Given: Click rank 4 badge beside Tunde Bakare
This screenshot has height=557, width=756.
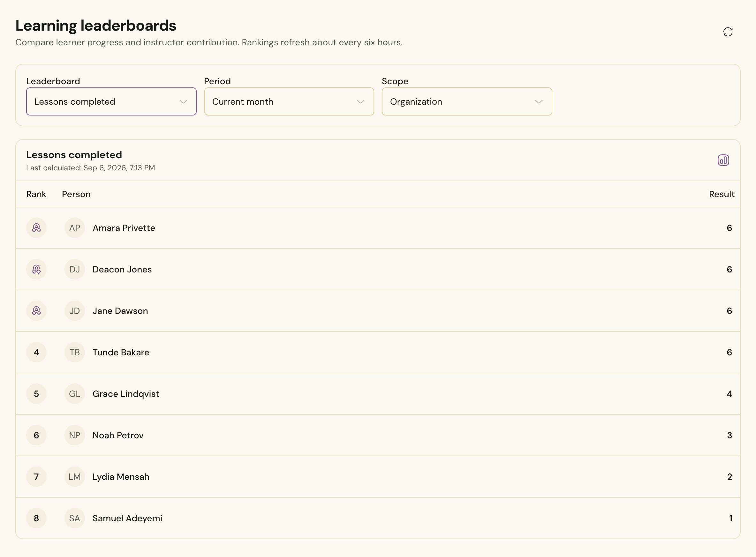Looking at the screenshot, I should coord(36,352).
